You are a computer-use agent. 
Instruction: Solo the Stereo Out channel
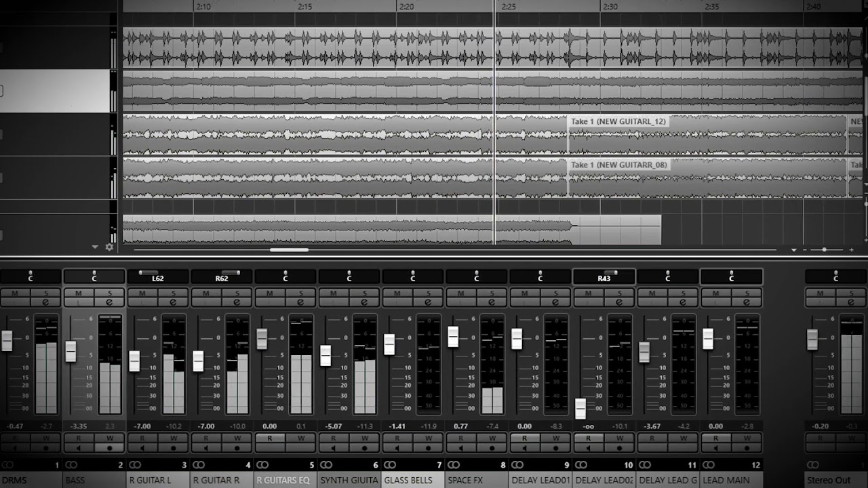click(852, 293)
